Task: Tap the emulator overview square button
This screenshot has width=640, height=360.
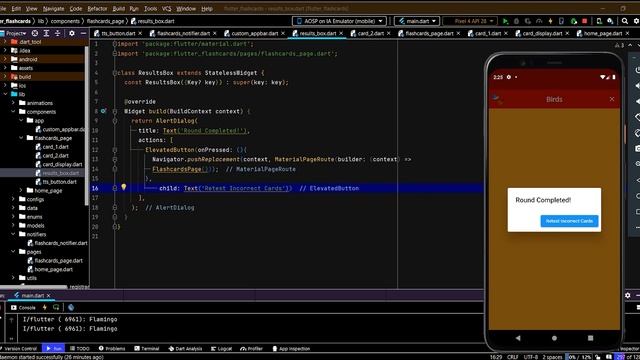Action: [x=590, y=338]
